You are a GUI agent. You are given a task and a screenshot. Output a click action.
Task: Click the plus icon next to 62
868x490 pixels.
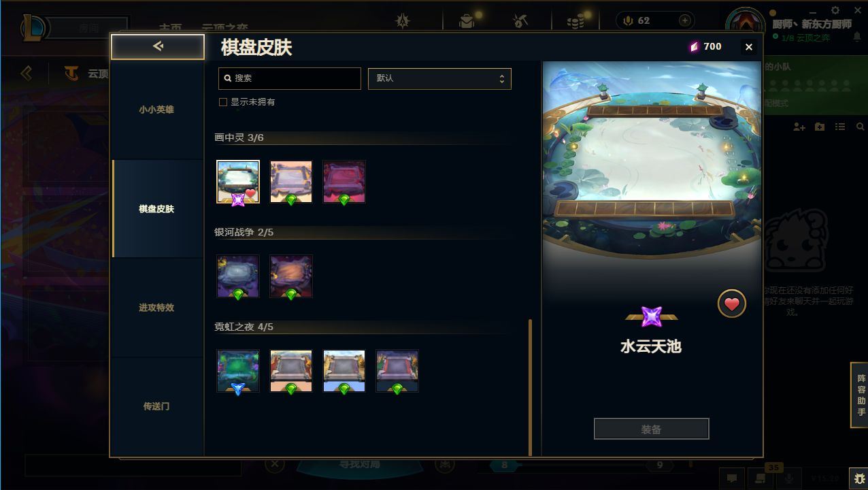pyautogui.click(x=685, y=20)
